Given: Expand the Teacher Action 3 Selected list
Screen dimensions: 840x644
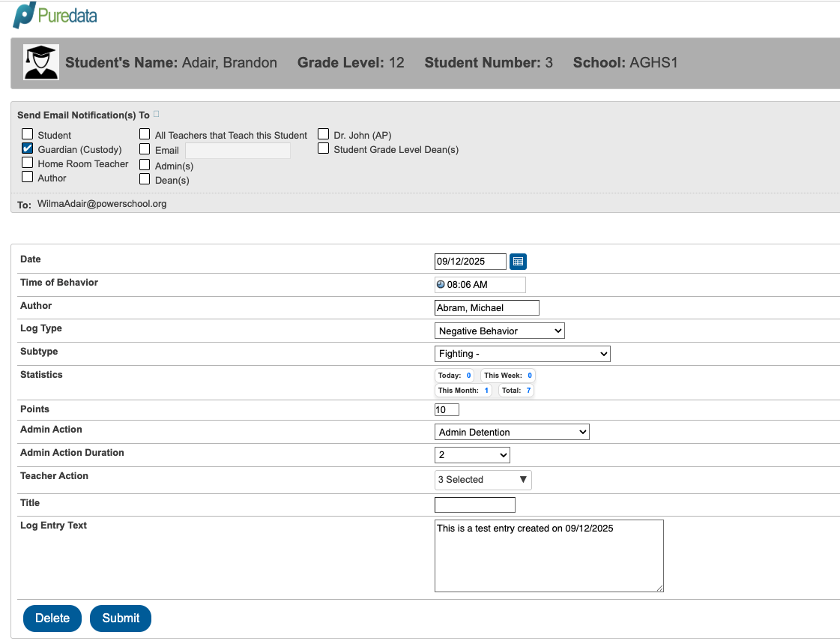Looking at the screenshot, I should [483, 480].
